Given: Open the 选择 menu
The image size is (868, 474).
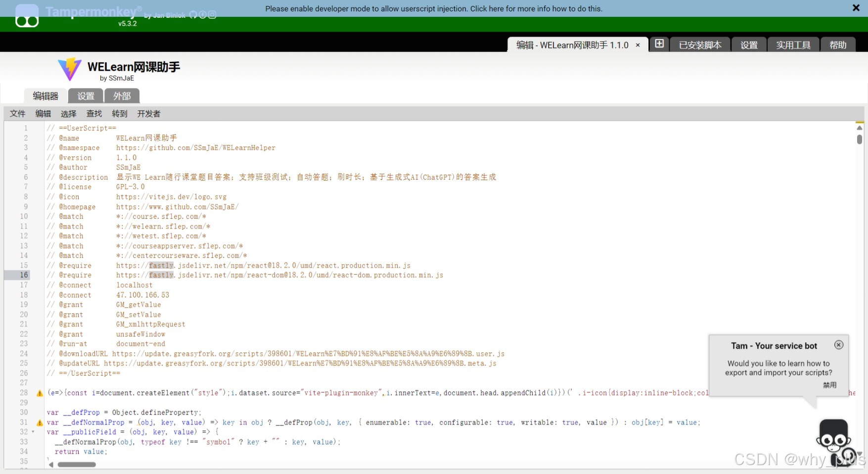Looking at the screenshot, I should click(x=69, y=114).
